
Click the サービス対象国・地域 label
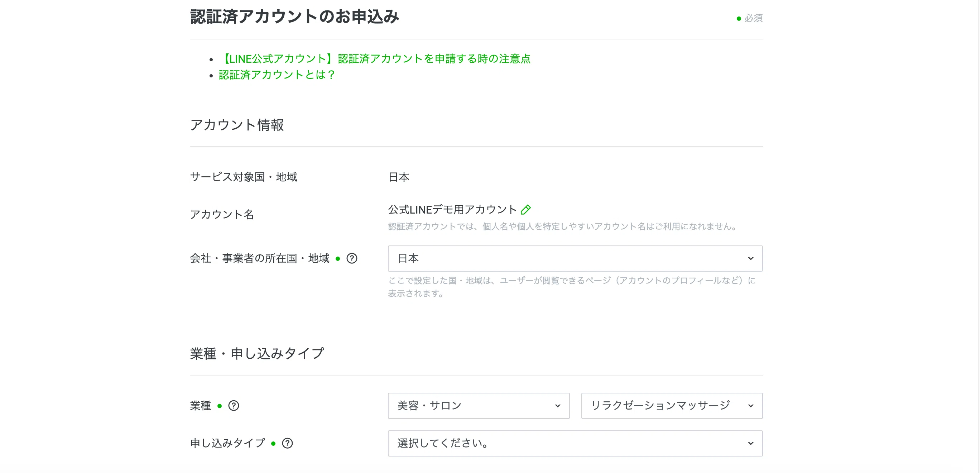[x=244, y=177]
